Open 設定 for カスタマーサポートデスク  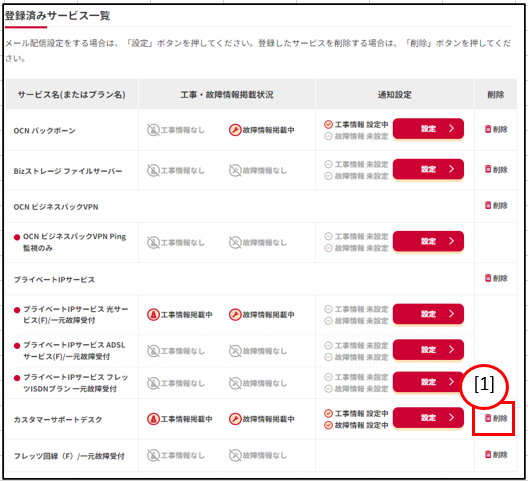428,418
